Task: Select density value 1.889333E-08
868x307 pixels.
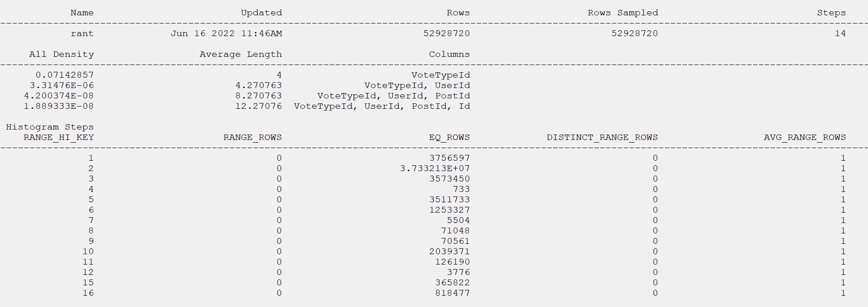Action: coord(59,106)
